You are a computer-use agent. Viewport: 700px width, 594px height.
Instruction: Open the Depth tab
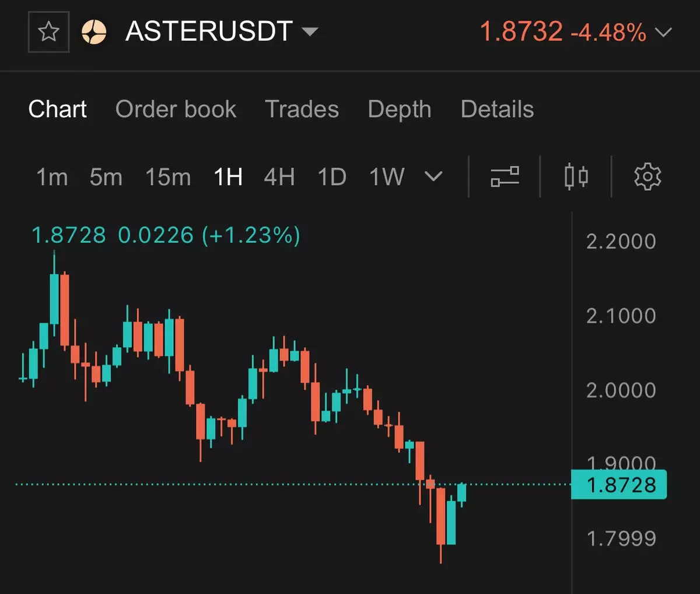pos(400,109)
